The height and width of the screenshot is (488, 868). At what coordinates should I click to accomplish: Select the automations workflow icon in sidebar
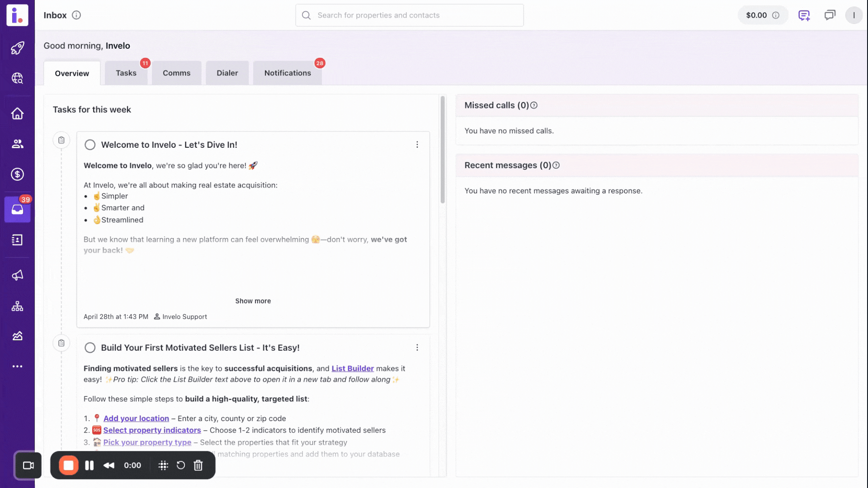(x=17, y=306)
